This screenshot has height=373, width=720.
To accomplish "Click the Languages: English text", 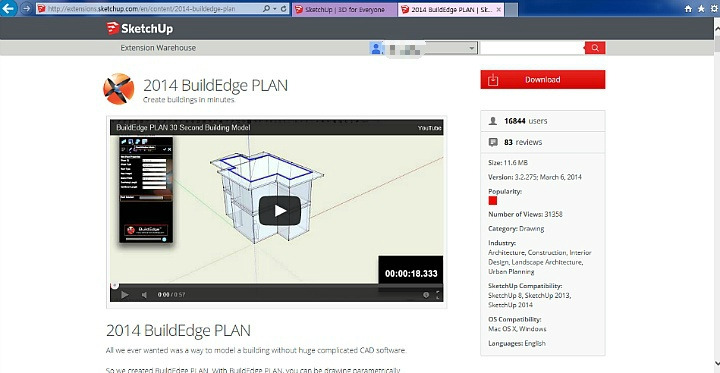I will pos(517,343).
